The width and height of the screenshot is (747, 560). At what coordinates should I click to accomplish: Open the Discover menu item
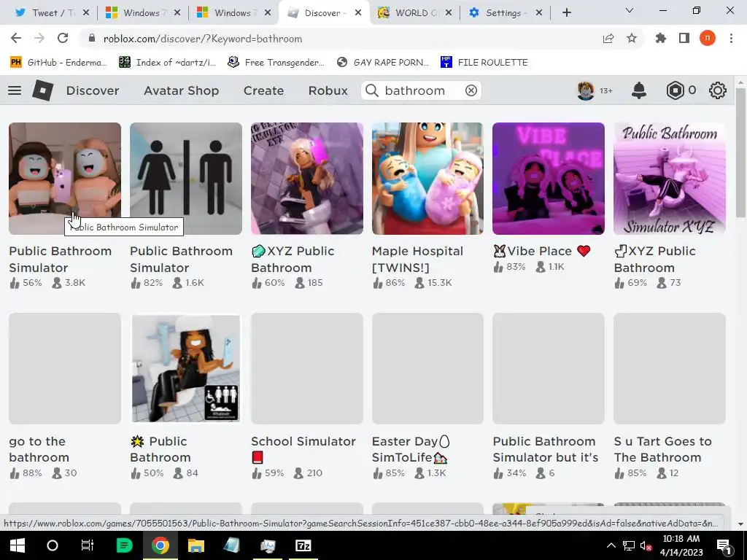tap(93, 90)
